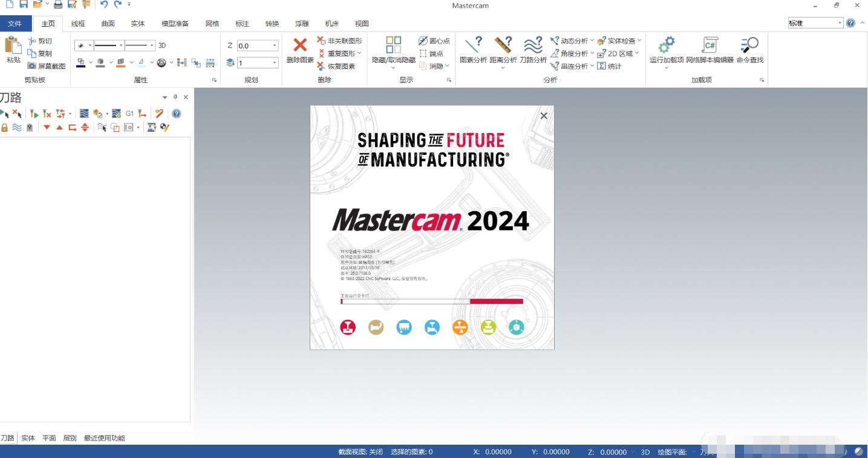868x458 pixels.
Task: Toggle the lock icon in Toolpaths panel
Action: [x=5, y=127]
